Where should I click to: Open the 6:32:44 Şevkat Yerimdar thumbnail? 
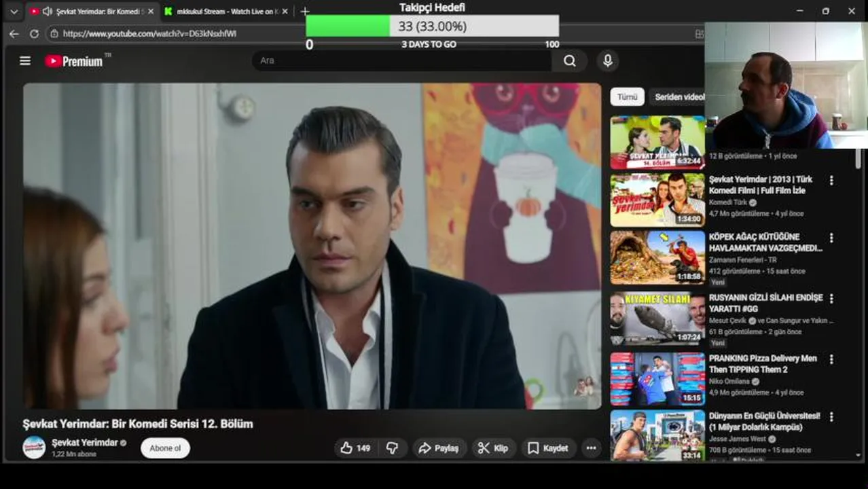657,143
